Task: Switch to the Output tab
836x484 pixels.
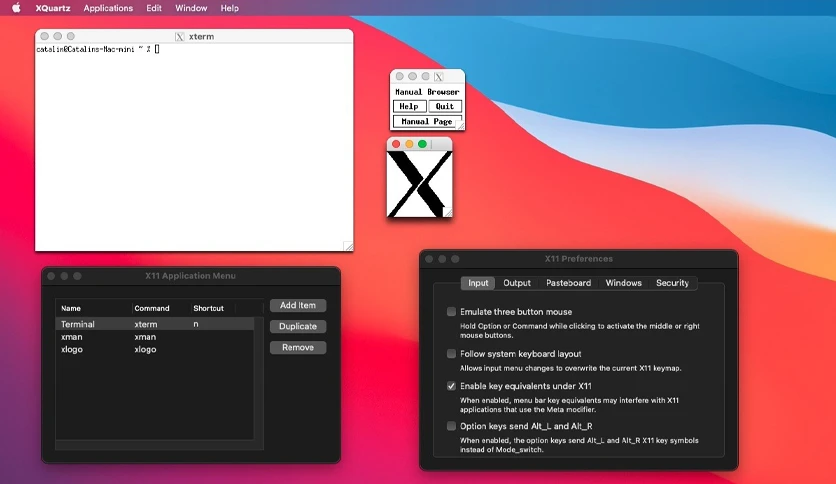Action: tap(517, 283)
